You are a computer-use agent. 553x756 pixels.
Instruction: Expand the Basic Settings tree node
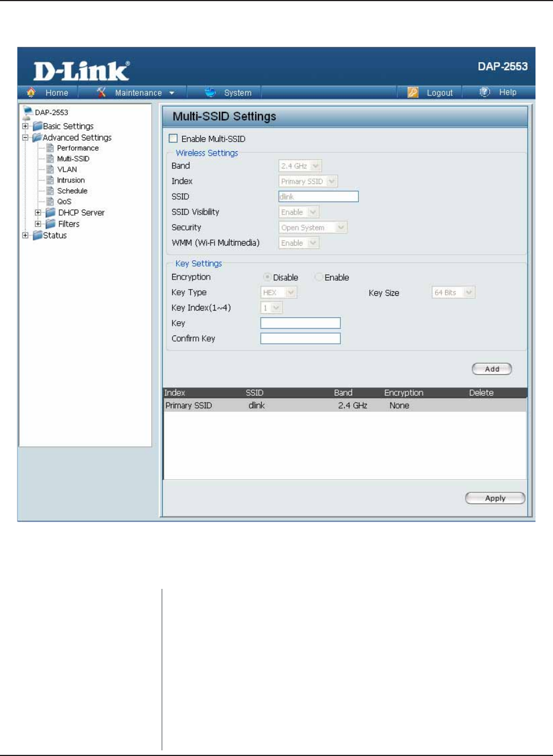pos(25,126)
